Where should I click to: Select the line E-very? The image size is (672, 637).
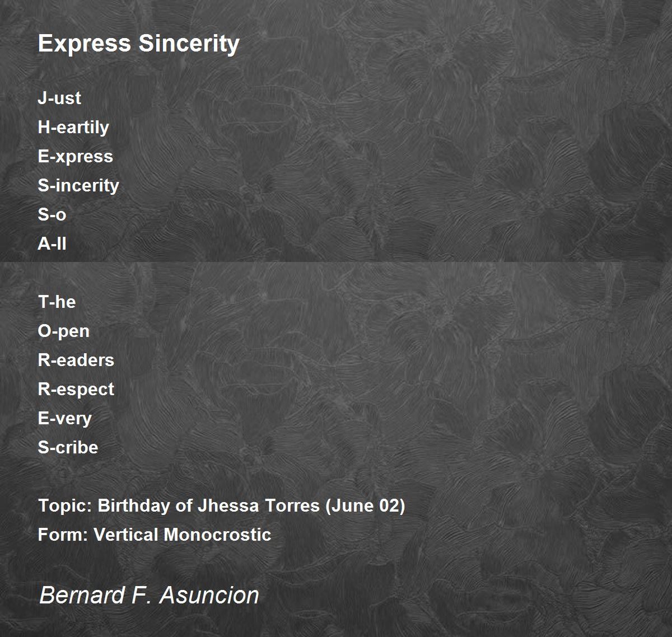65,419
